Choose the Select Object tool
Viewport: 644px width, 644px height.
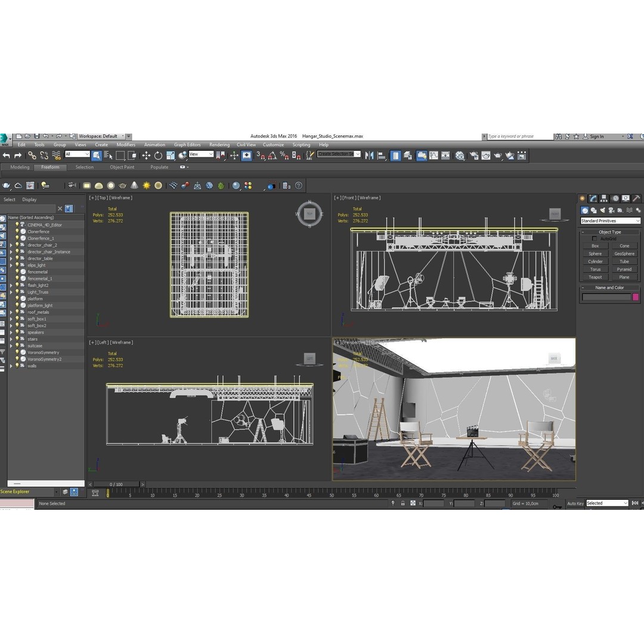click(x=97, y=156)
